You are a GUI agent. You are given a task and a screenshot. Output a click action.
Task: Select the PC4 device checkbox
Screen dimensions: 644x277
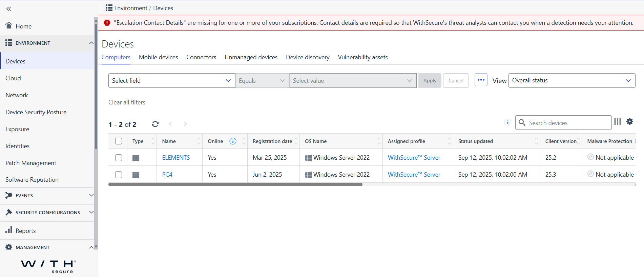[119, 175]
